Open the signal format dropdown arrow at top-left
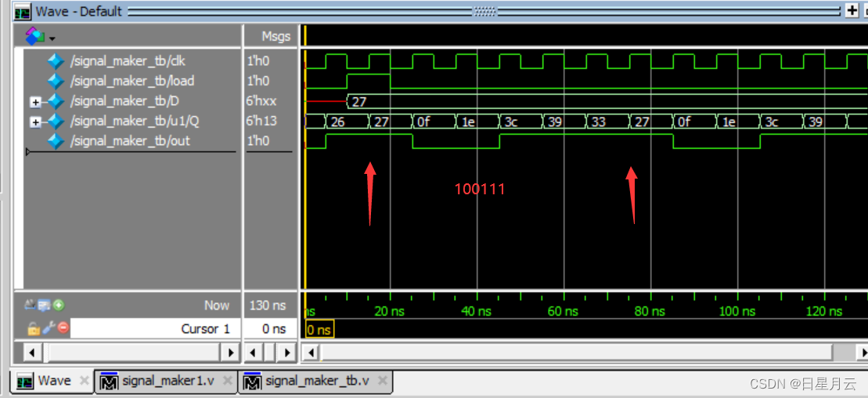Viewport: 868px width, 398px height. 52,39
